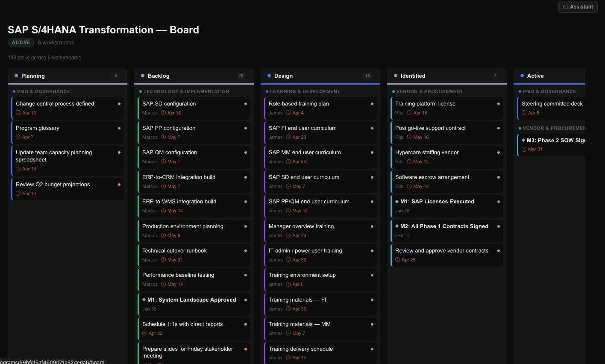This screenshot has width=605, height=364.
Task: Open the Steering committee deck card
Action: (551, 108)
